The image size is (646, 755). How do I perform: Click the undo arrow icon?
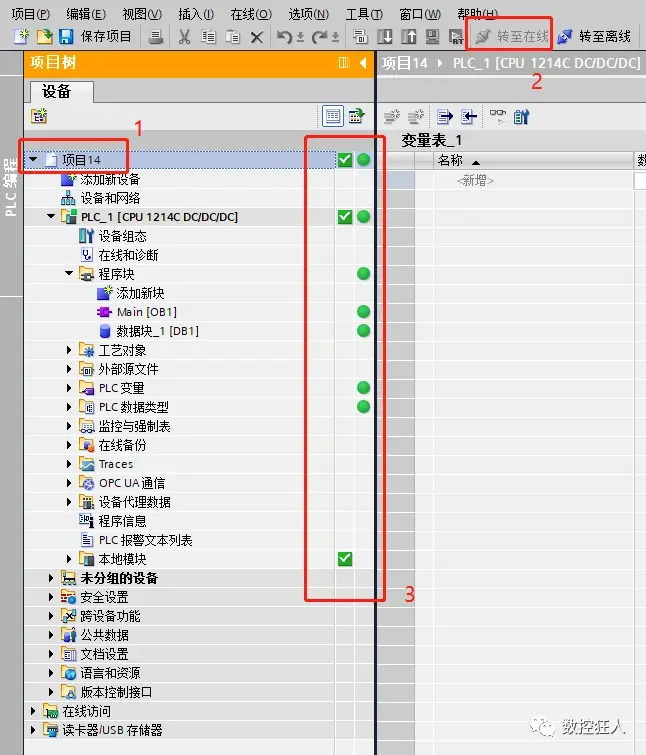tap(285, 37)
